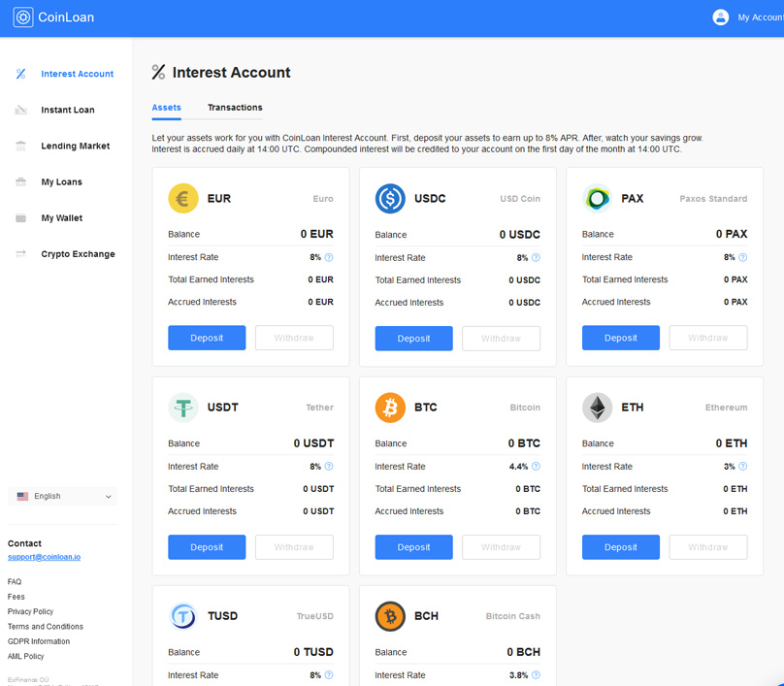Open Lending Market in the sidebar
Image resolution: width=784 pixels, height=686 pixels.
click(x=76, y=146)
